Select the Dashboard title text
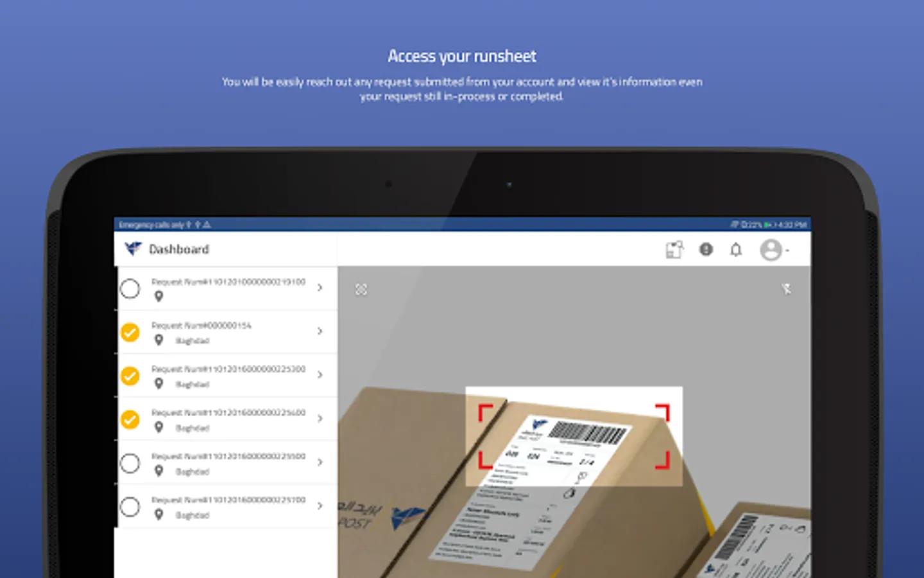Viewport: 924px width, 578px height. pyautogui.click(x=179, y=249)
